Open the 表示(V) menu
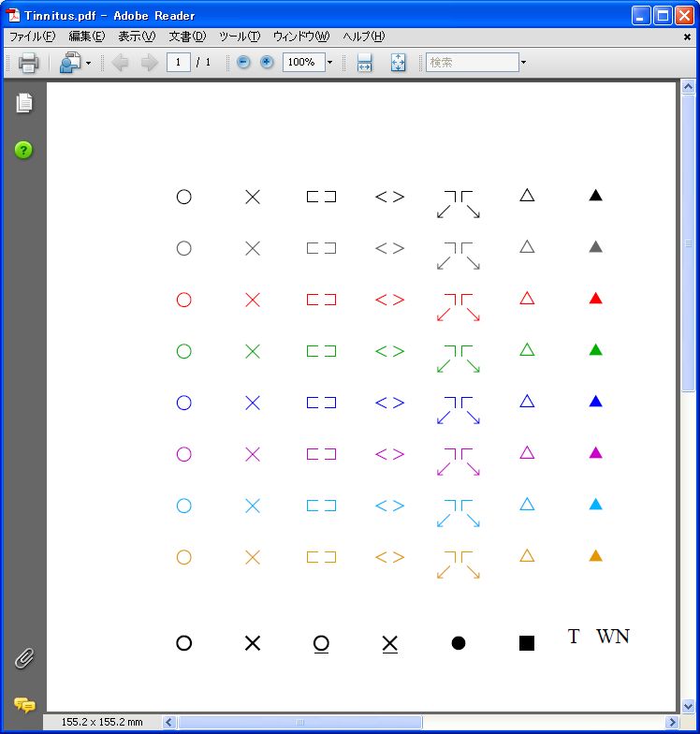This screenshot has width=700, height=734. 137,37
